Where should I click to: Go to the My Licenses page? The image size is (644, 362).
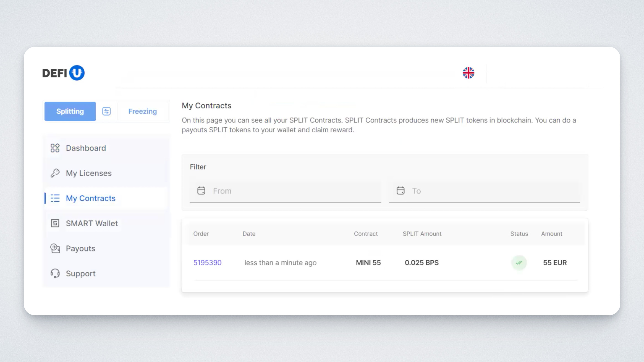[x=88, y=173]
